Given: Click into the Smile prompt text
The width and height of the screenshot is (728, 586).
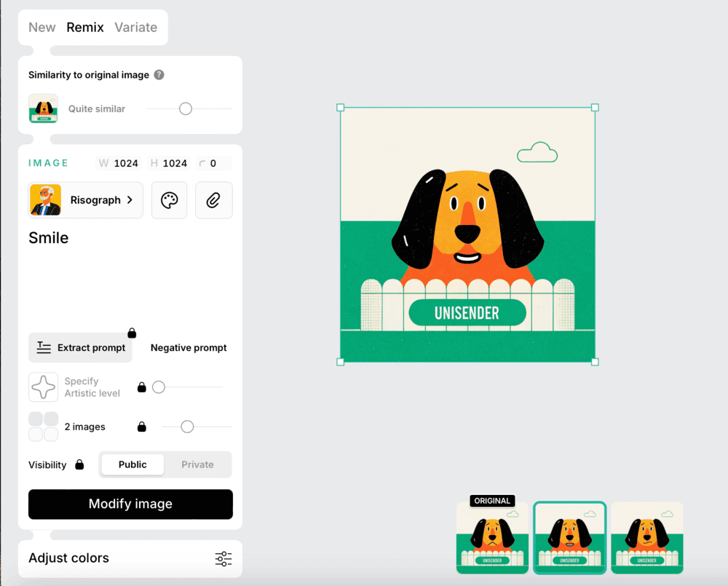Looking at the screenshot, I should pos(49,238).
